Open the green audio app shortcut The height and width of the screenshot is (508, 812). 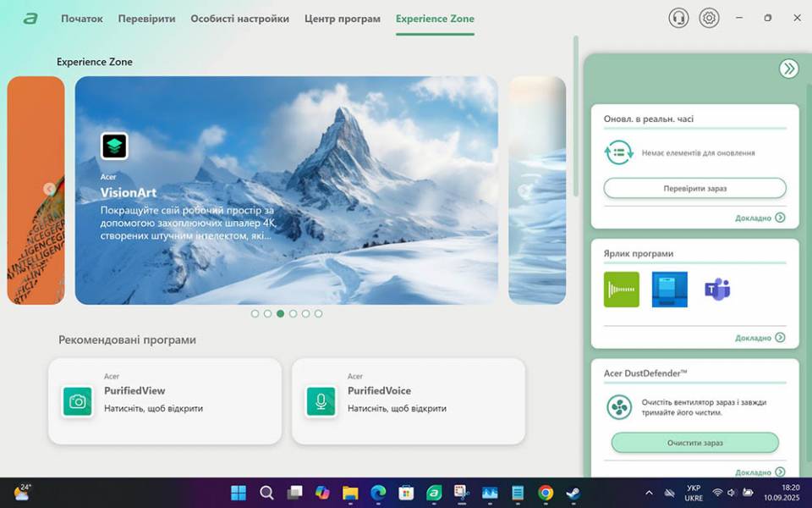point(622,287)
